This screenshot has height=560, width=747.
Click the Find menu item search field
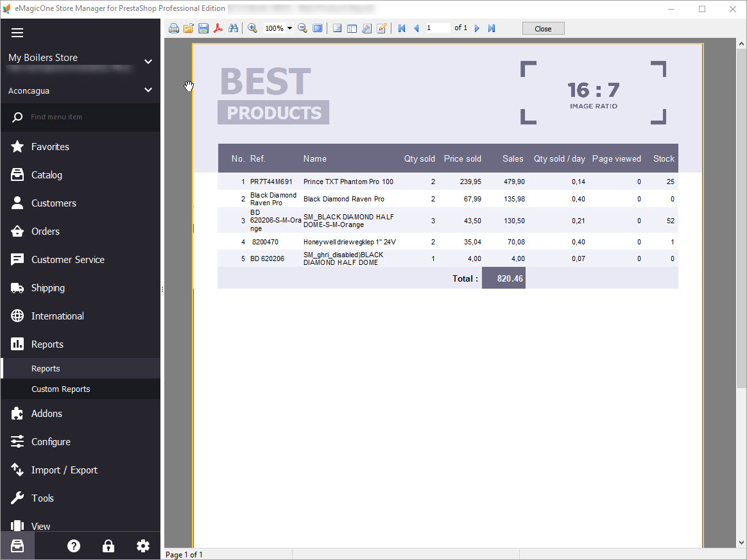[x=80, y=117]
